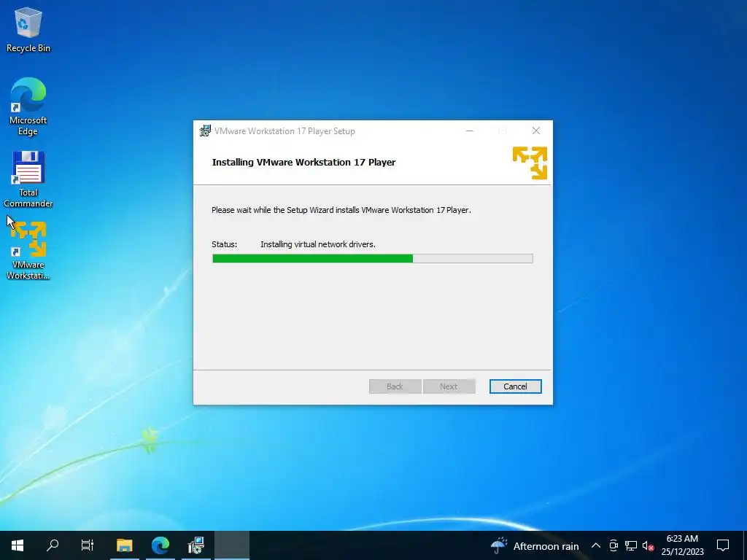747x560 pixels.
Task: Open Task View from the taskbar
Action: pyautogui.click(x=88, y=545)
